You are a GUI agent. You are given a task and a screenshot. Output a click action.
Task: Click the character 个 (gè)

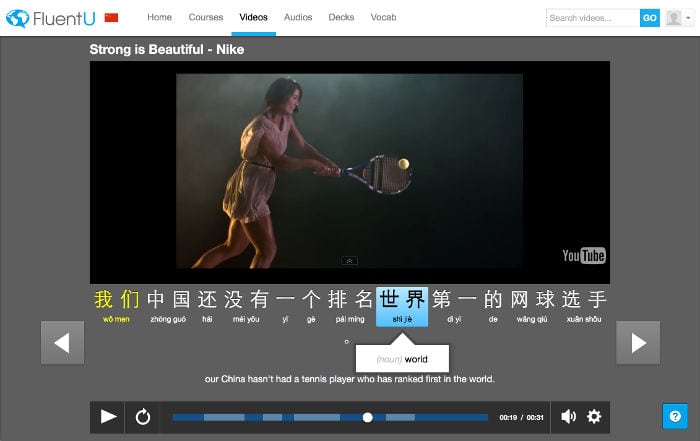pyautogui.click(x=311, y=306)
